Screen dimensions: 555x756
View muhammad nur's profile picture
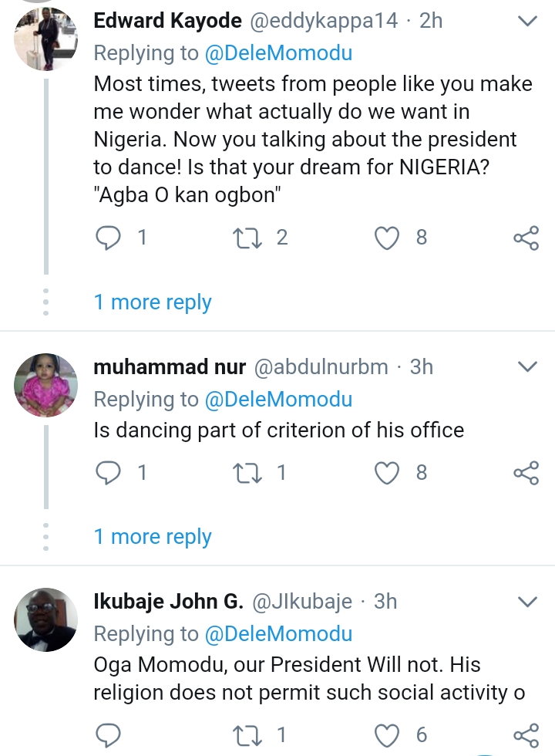[x=46, y=385]
